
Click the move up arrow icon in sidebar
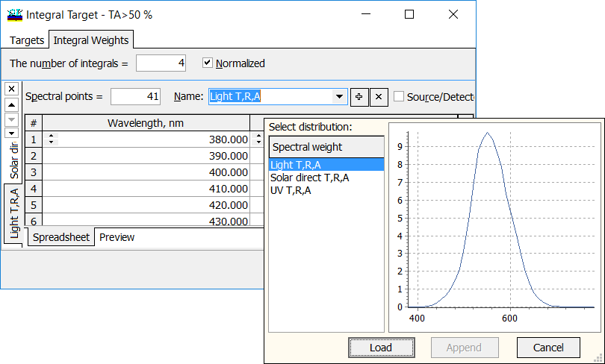tap(11, 104)
